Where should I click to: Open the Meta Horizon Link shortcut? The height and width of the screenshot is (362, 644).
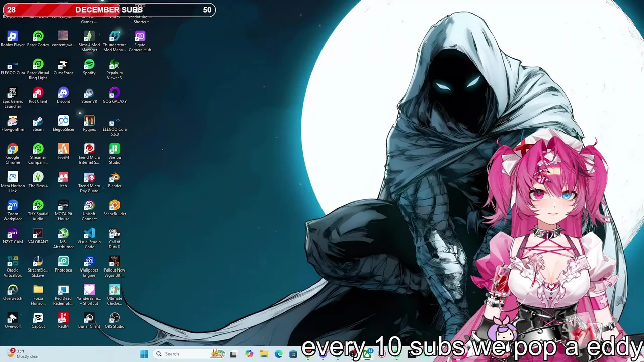(x=13, y=182)
